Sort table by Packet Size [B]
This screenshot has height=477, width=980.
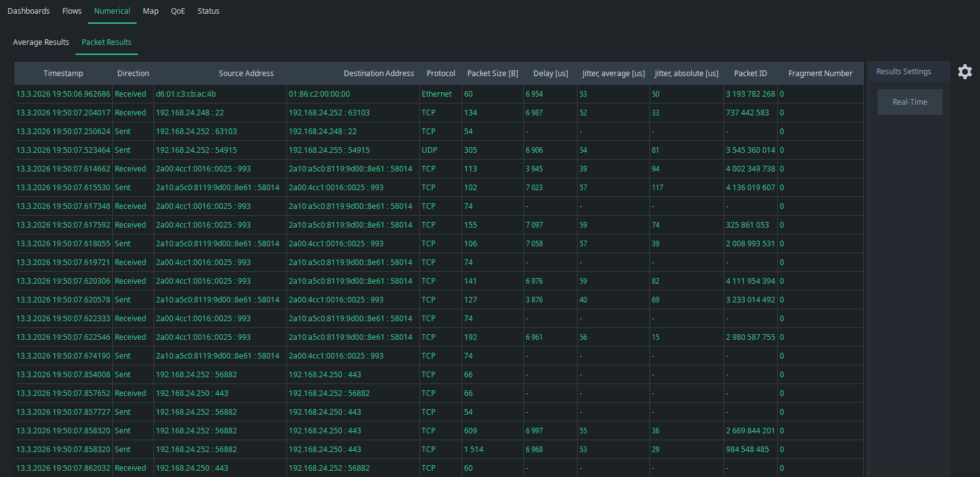492,74
